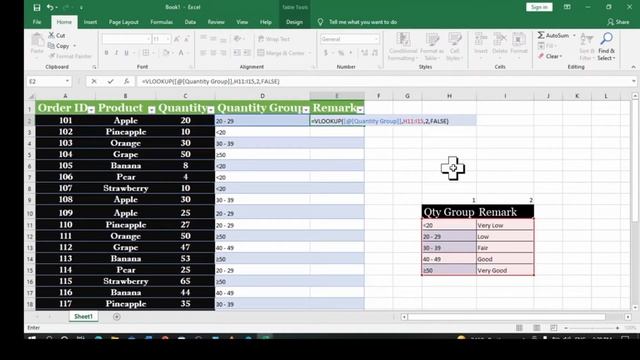
Task: Click the Select All corner triangle
Action: click(31, 96)
